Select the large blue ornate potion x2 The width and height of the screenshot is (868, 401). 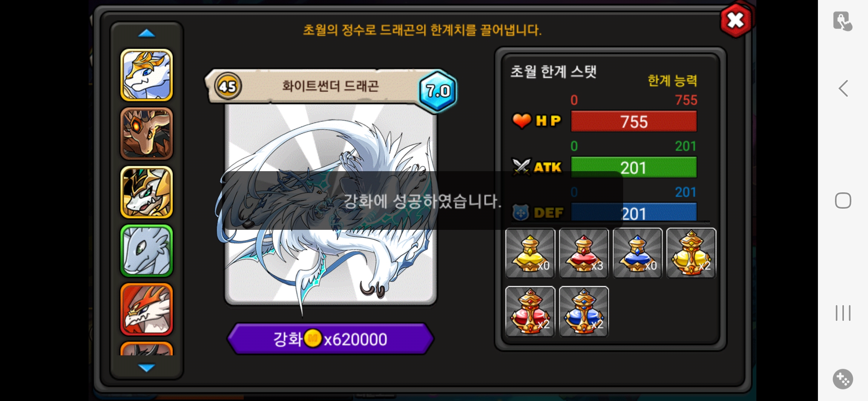584,312
